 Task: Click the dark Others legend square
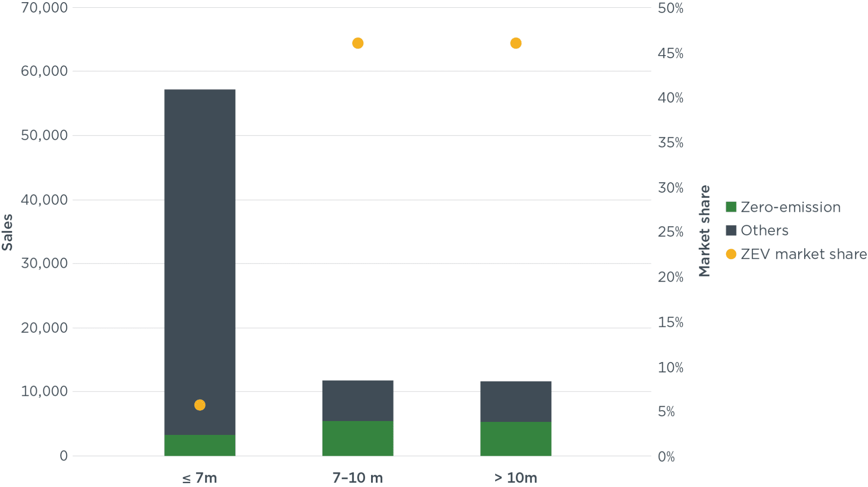point(731,230)
